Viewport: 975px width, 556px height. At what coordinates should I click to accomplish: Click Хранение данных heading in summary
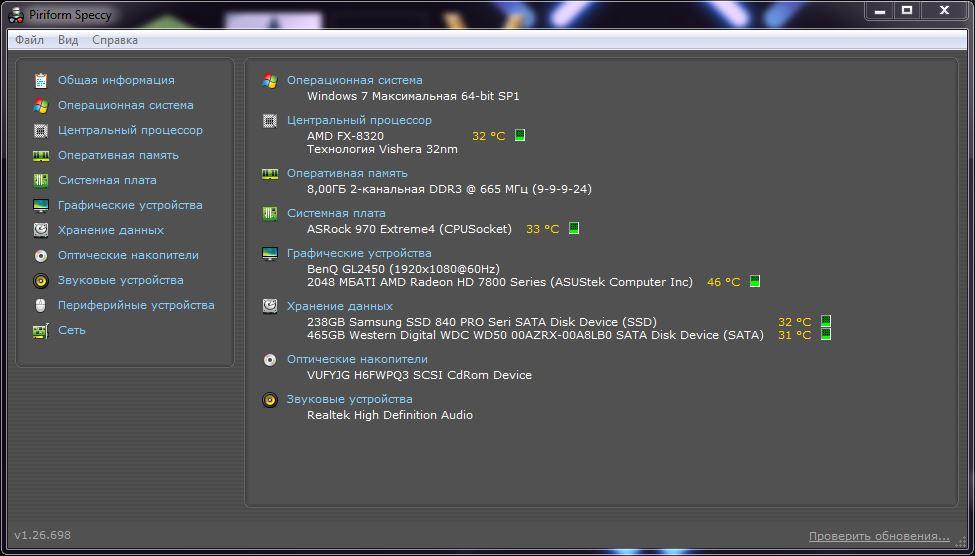[340, 306]
